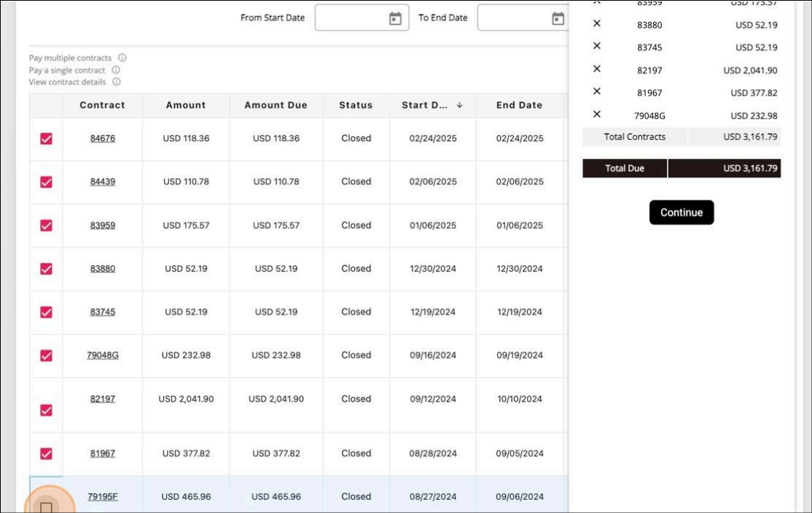812x513 pixels.
Task: Click info icon beside Pay multiple contracts
Action: pyautogui.click(x=122, y=58)
